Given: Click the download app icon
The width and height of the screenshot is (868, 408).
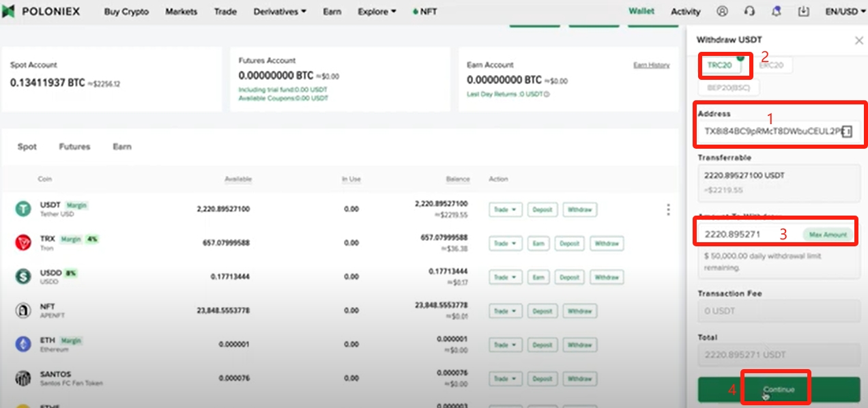Looking at the screenshot, I should click(803, 12).
